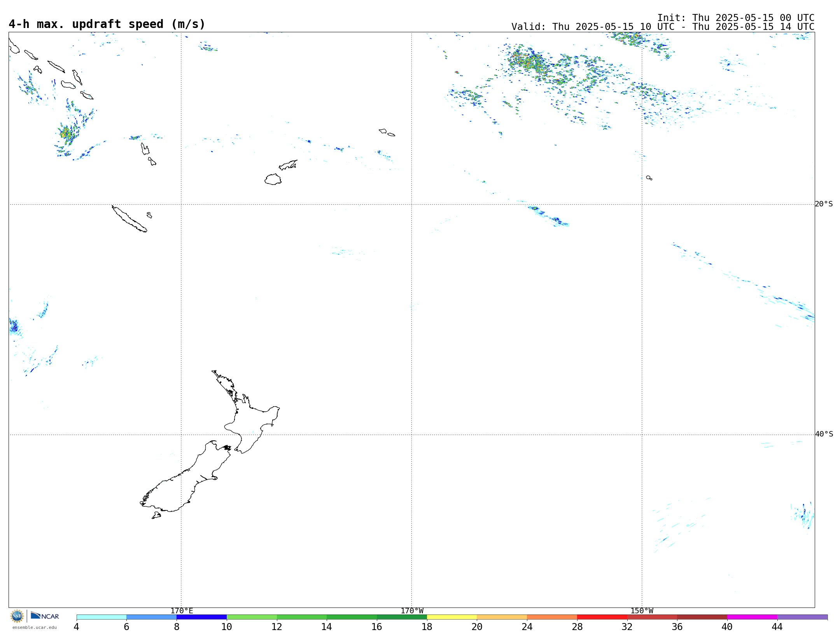
Task: Click the light blue 6–8 colorbar segment
Action: click(151, 617)
